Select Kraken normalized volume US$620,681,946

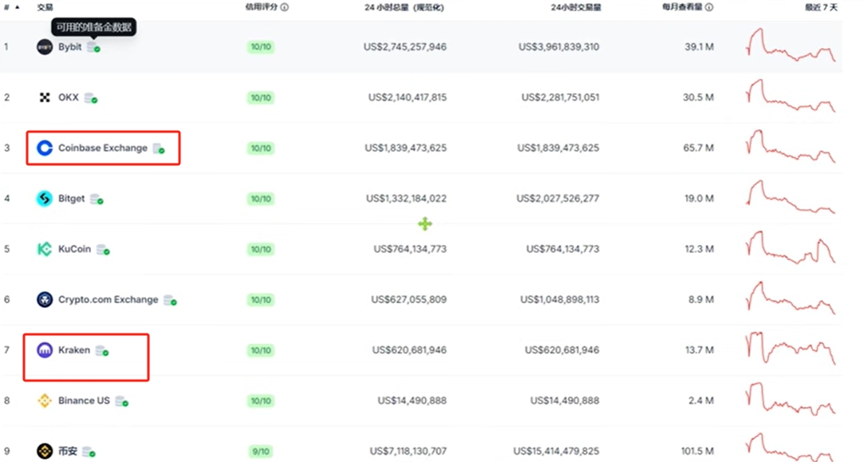[409, 350]
